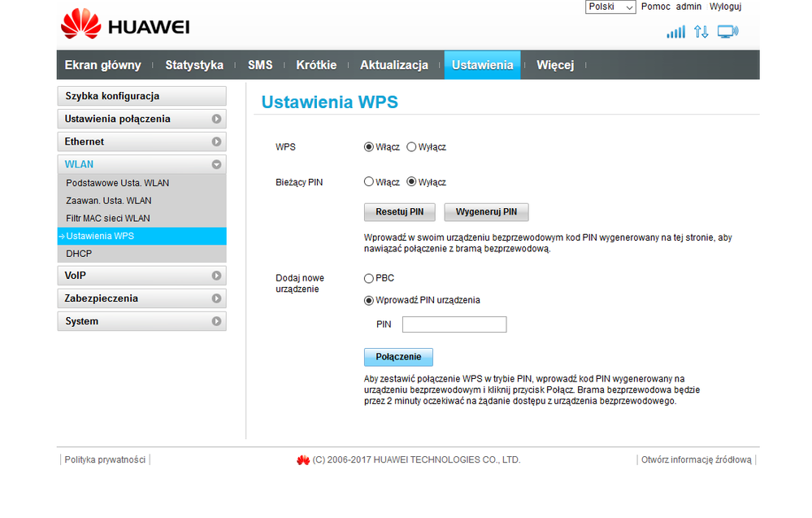Open the Ekran główny tab
Screen dimensions: 812x518
(102, 65)
